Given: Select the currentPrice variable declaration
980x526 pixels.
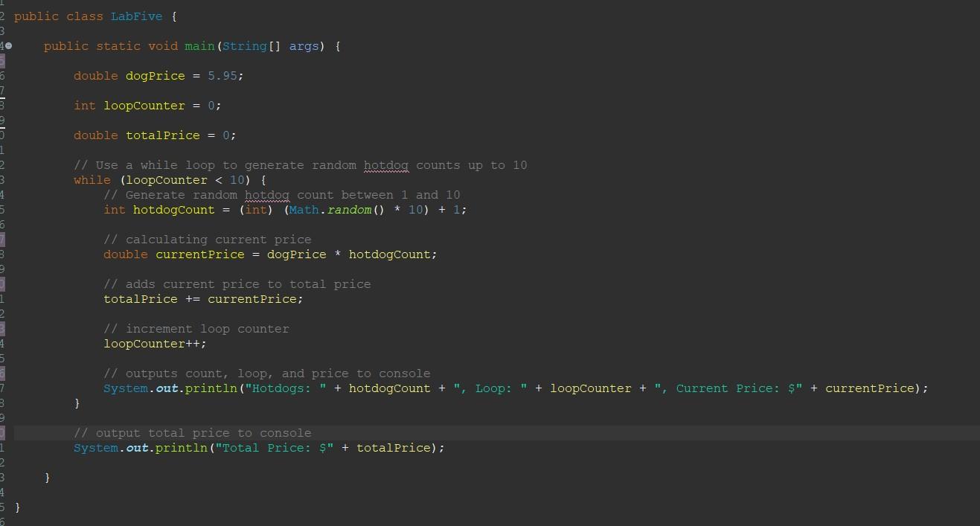Looking at the screenshot, I should click(199, 254).
